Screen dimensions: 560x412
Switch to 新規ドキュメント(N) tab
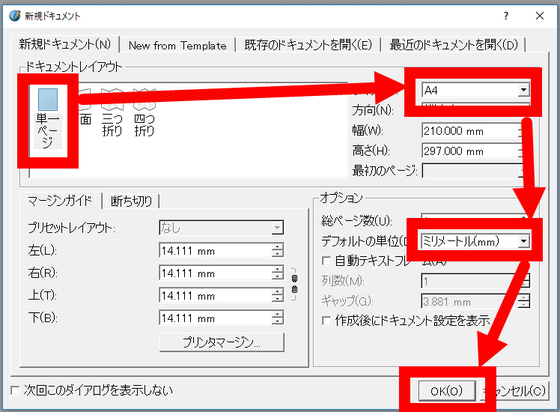coord(65,45)
